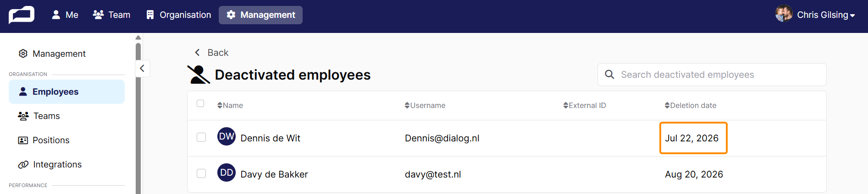Click the search magnifier icon

pyautogui.click(x=609, y=75)
